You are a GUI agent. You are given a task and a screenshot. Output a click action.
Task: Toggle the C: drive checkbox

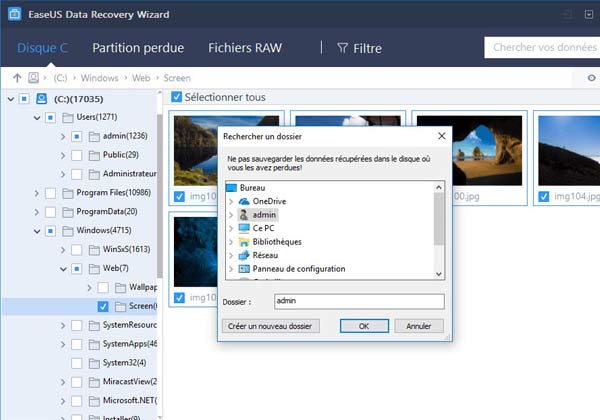coord(24,99)
